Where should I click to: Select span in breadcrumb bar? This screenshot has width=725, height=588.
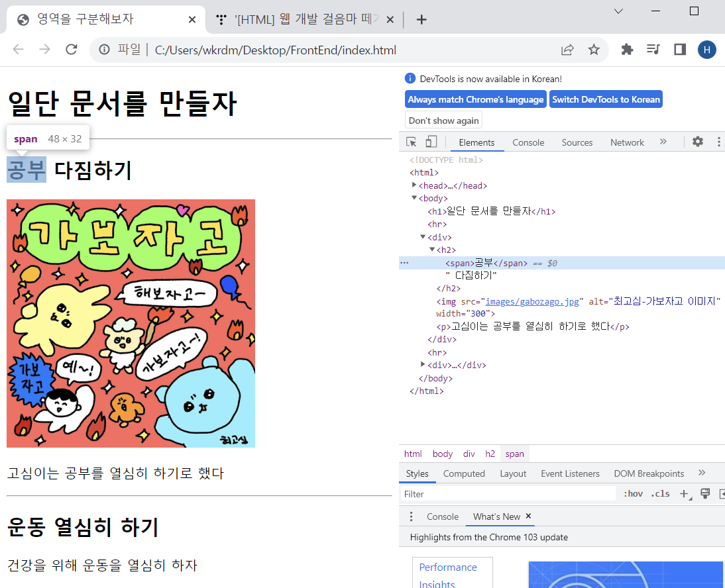(x=515, y=454)
